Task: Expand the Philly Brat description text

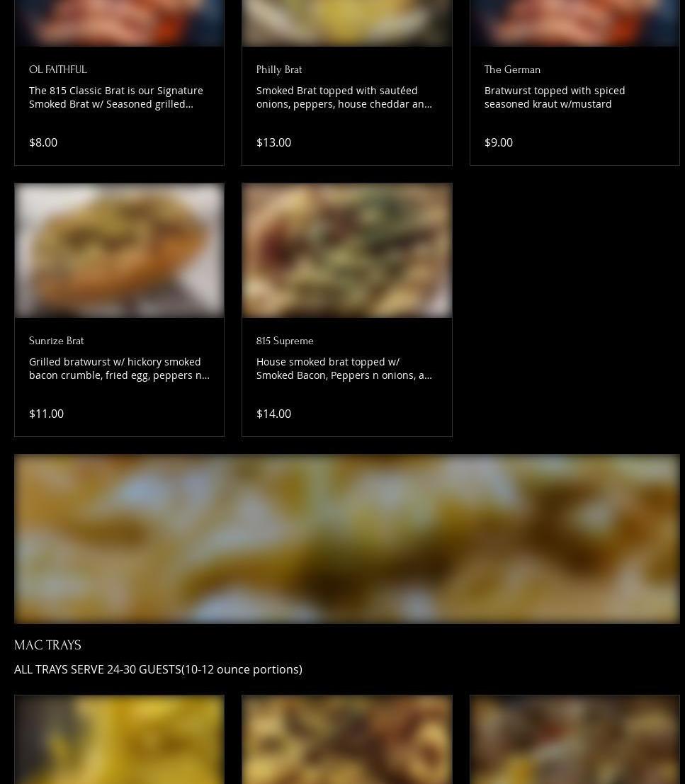Action: click(x=344, y=97)
